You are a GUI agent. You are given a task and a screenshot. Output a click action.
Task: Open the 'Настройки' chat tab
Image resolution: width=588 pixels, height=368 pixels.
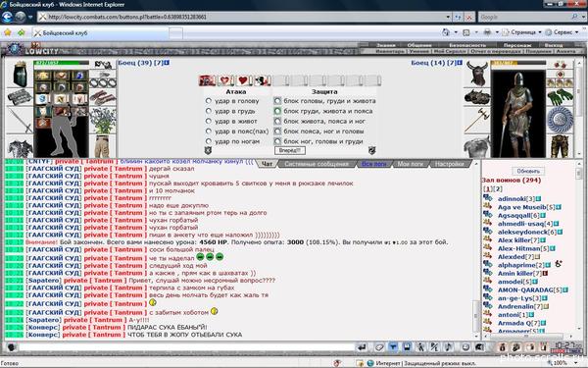pyautogui.click(x=449, y=164)
